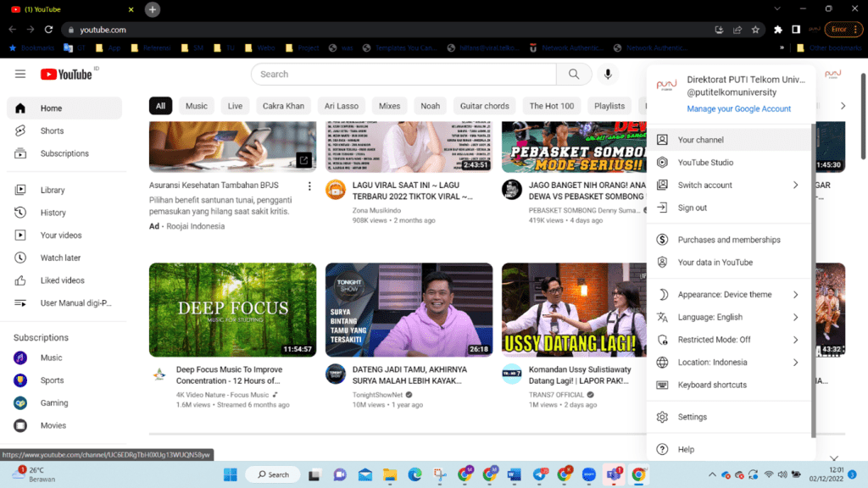
Task: Open Windows Start menu
Action: coord(231,474)
